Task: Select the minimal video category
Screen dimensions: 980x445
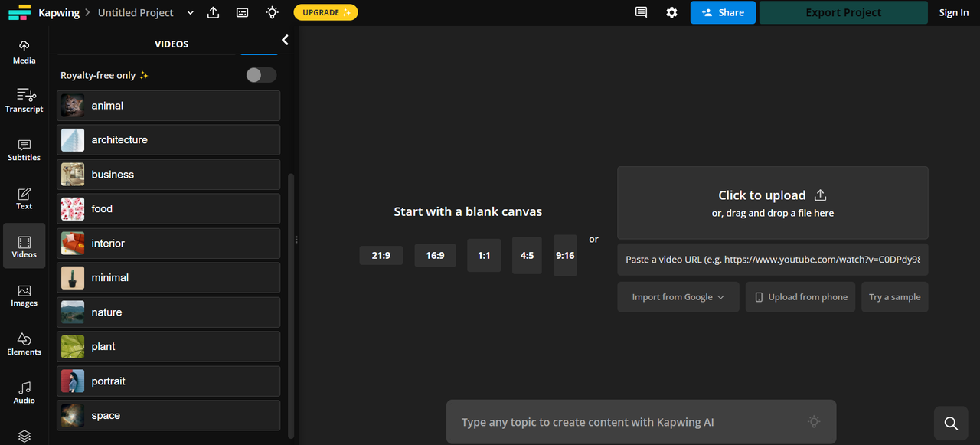Action: (x=168, y=278)
